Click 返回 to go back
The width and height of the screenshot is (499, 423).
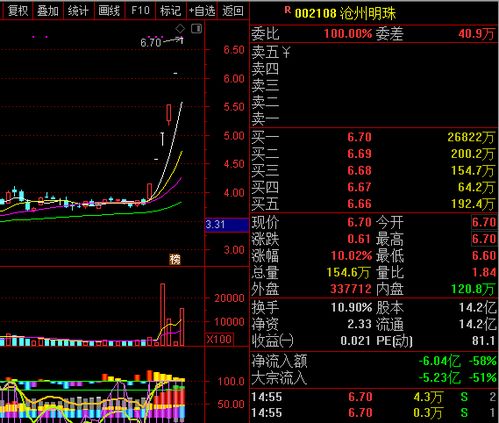click(233, 11)
